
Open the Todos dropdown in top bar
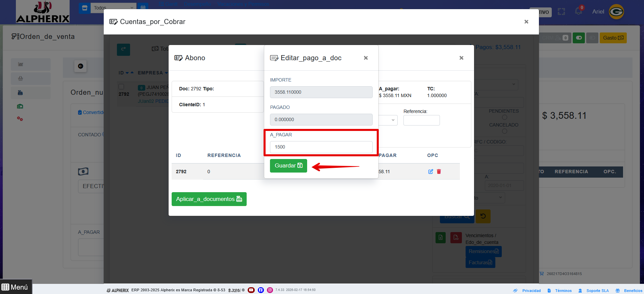(113, 8)
